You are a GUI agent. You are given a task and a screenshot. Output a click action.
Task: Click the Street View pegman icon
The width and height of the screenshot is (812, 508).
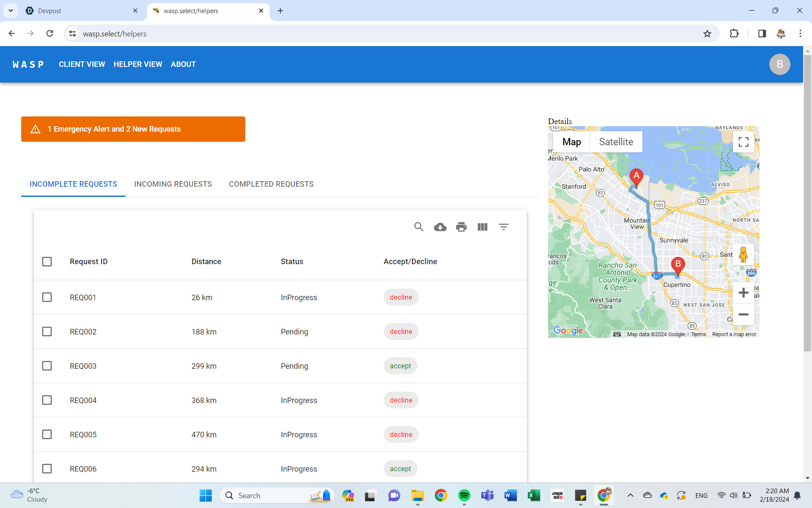pyautogui.click(x=743, y=254)
